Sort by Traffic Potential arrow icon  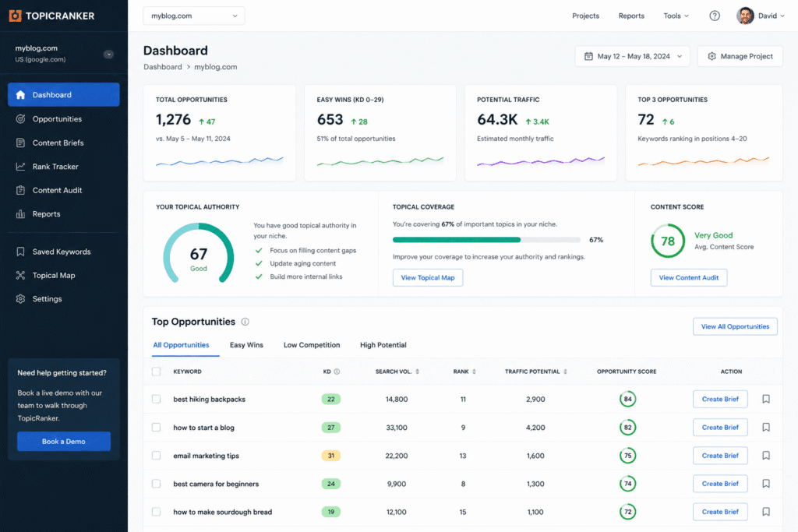pos(565,372)
